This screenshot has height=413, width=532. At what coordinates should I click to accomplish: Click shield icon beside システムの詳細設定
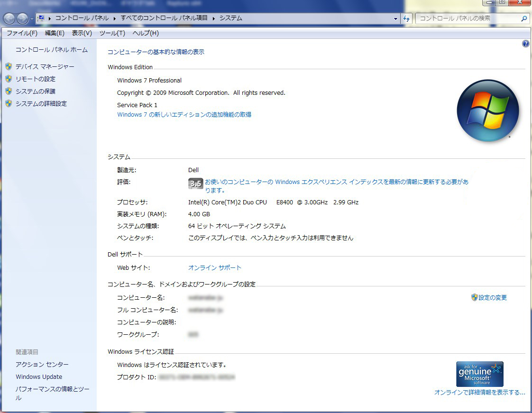tap(9, 103)
